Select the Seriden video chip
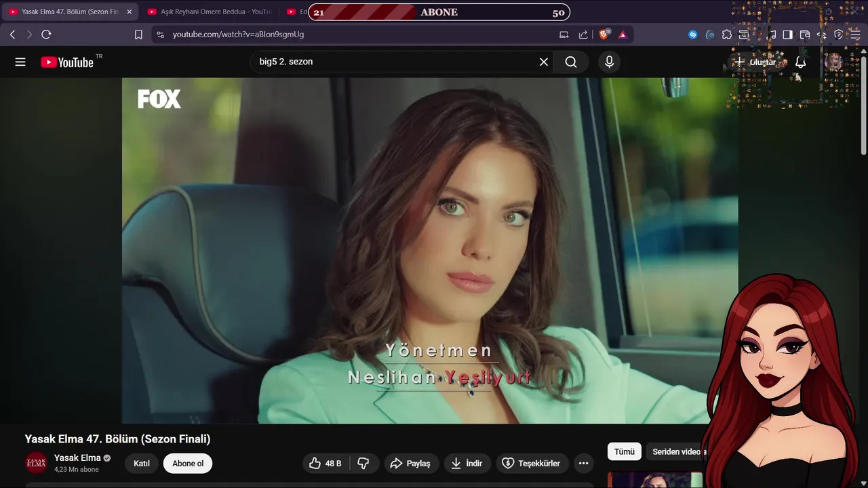Image resolution: width=868 pixels, height=488 pixels. [x=677, y=452]
